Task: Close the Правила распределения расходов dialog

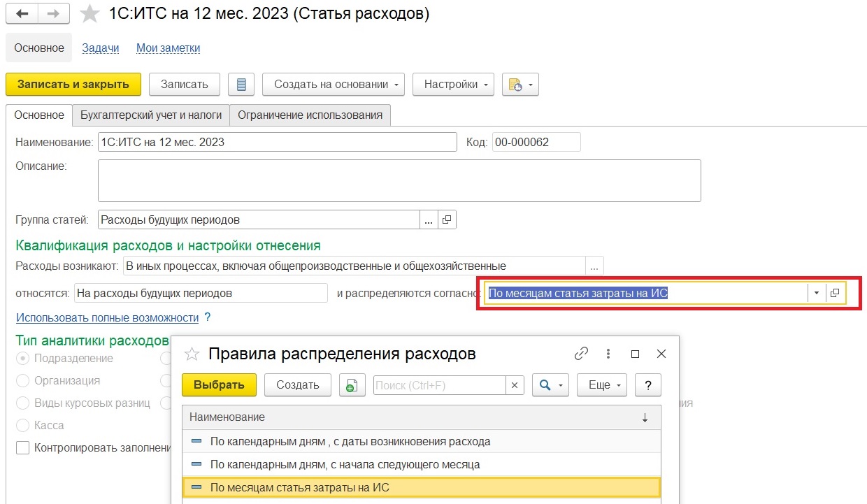Action: (661, 354)
